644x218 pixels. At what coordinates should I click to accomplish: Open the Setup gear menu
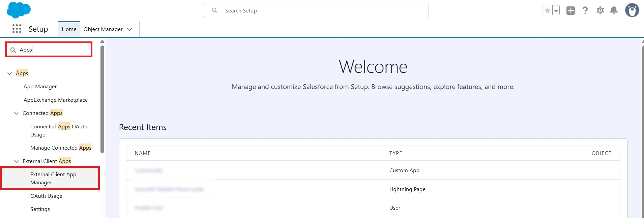pyautogui.click(x=600, y=10)
